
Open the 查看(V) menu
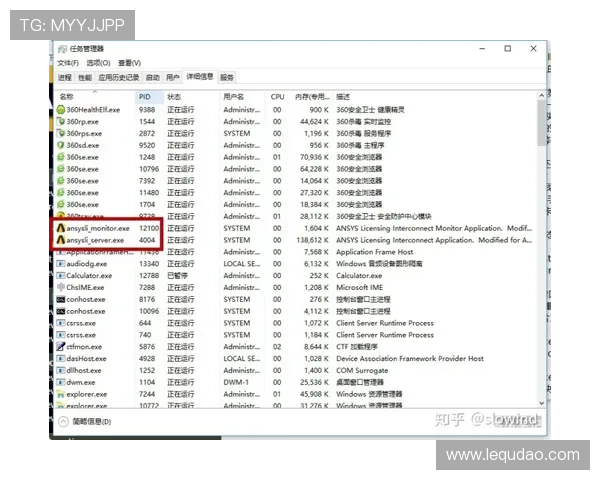coord(129,63)
